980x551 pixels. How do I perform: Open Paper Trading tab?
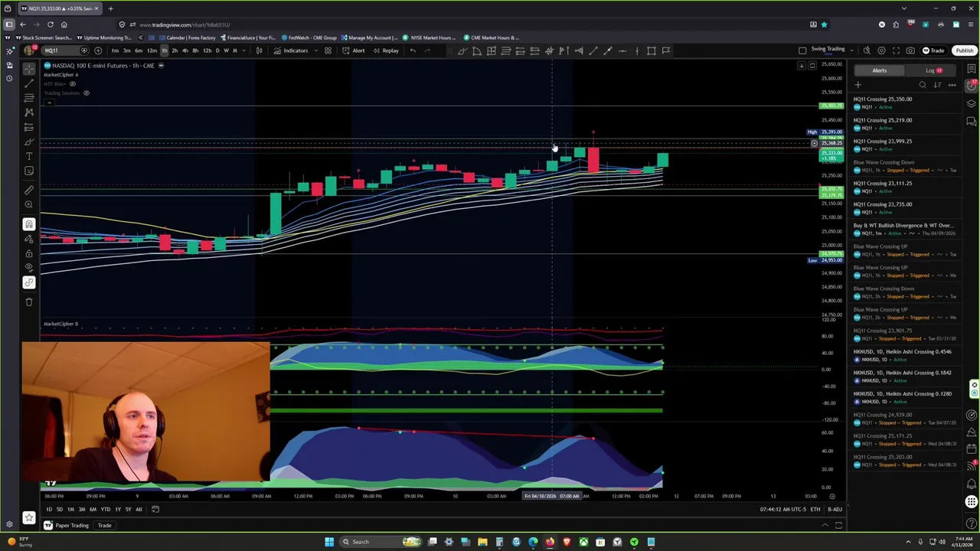[x=66, y=525]
